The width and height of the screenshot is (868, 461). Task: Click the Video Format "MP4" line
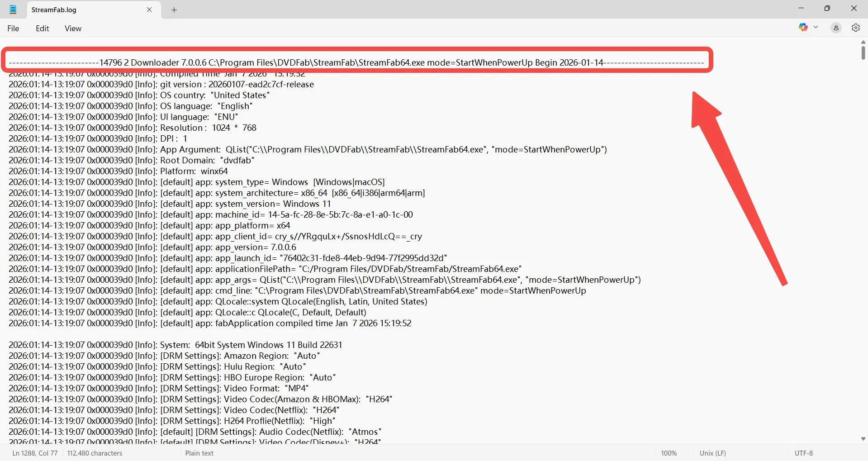coord(159,389)
